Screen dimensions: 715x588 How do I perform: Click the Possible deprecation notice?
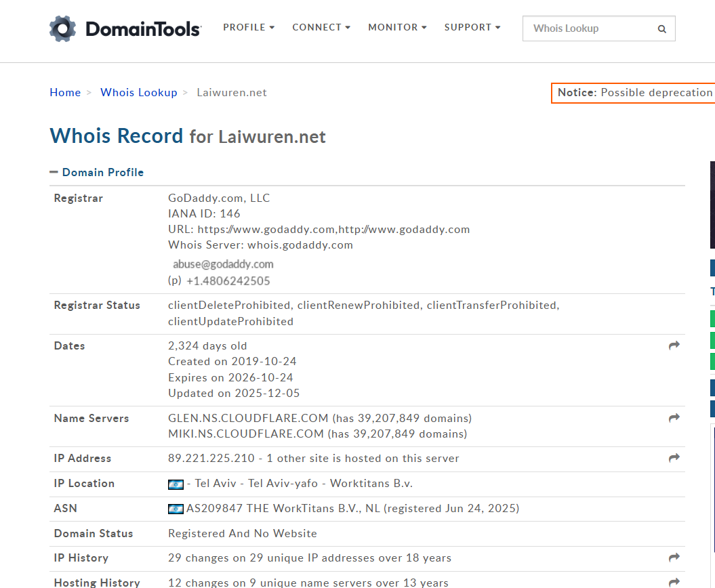(634, 93)
